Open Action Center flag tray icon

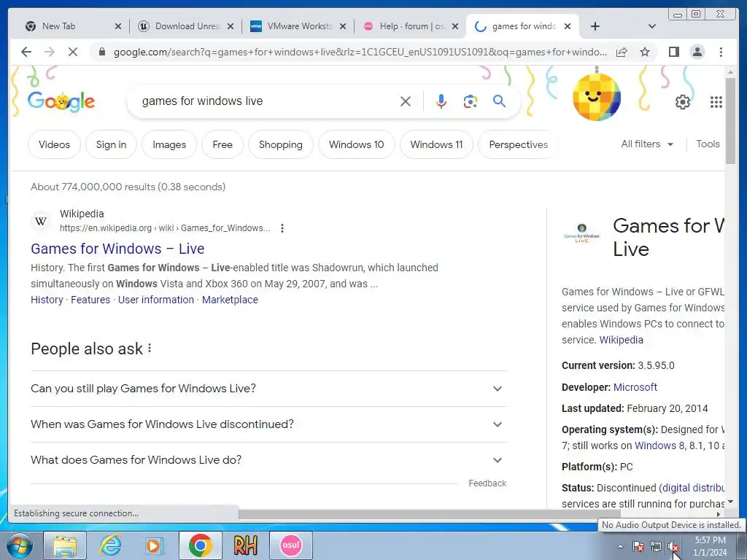click(638, 547)
